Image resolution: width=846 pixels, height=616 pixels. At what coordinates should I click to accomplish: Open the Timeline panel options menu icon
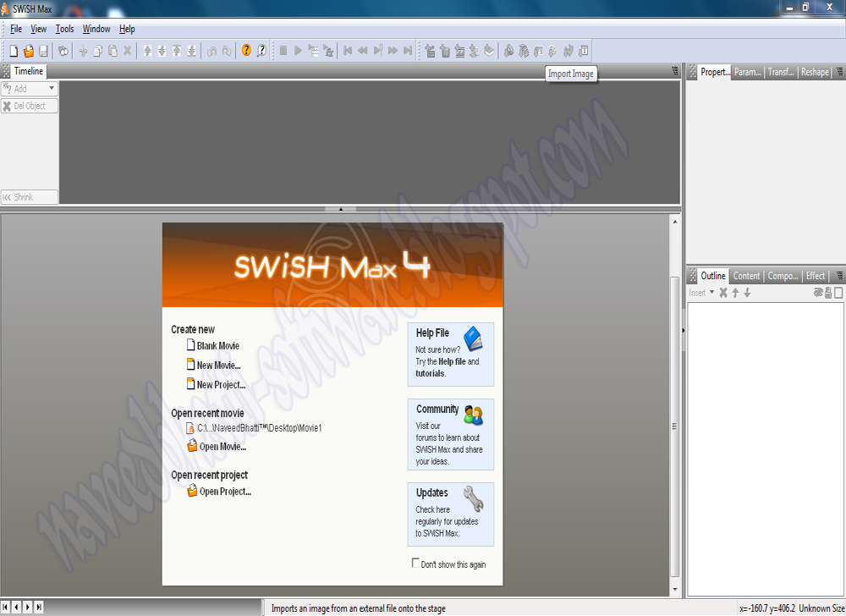(x=674, y=71)
